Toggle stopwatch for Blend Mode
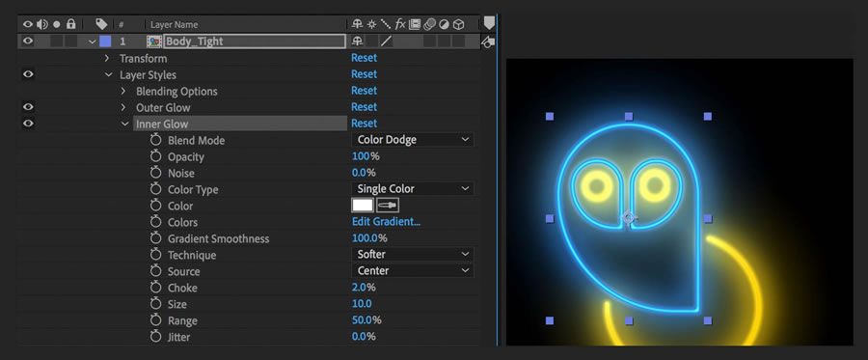The width and height of the screenshot is (868, 360). click(x=155, y=140)
